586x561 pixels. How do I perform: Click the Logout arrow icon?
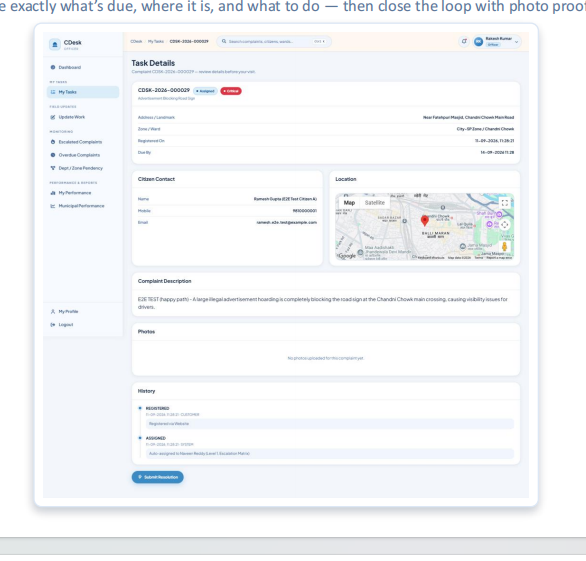tap(53, 324)
